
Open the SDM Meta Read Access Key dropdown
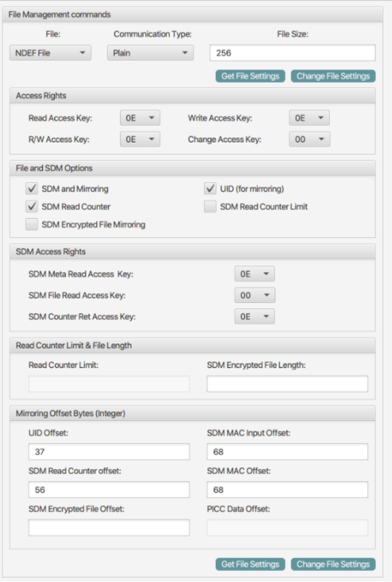click(x=254, y=274)
